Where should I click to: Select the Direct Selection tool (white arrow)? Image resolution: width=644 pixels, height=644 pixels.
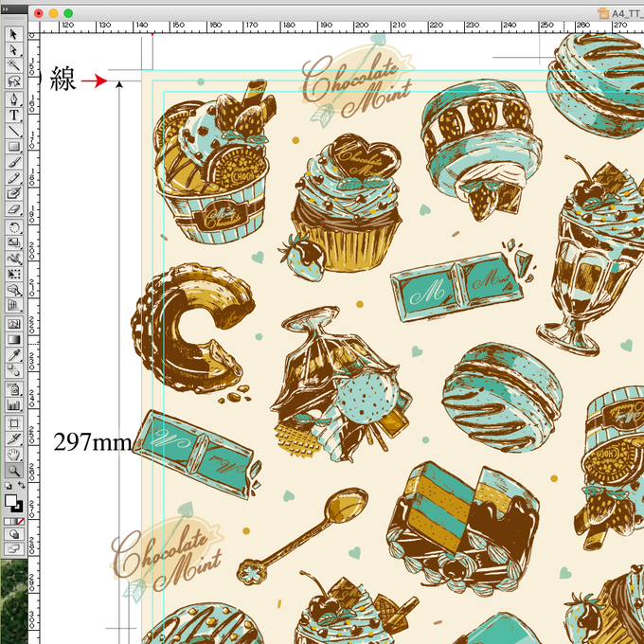tap(13, 49)
